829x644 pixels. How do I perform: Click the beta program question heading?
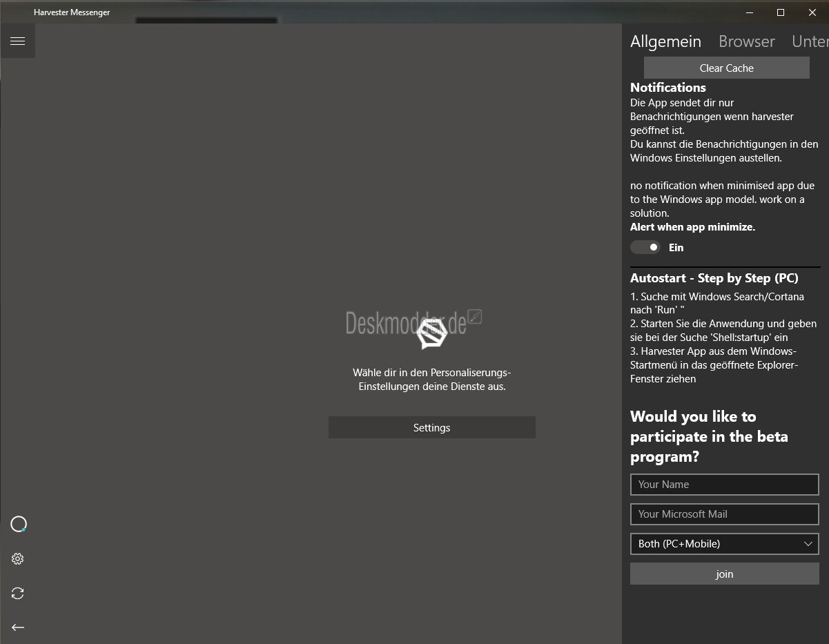click(709, 436)
